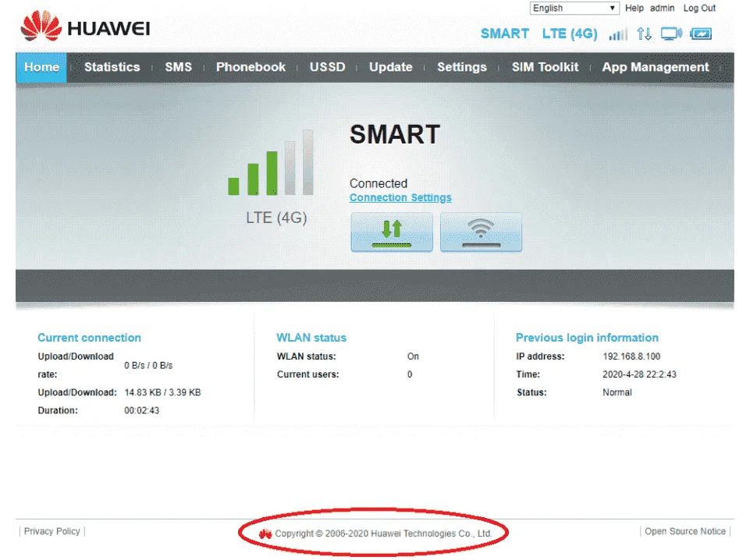
Task: Toggle the Wi-Fi WLAN button
Action: [481, 232]
